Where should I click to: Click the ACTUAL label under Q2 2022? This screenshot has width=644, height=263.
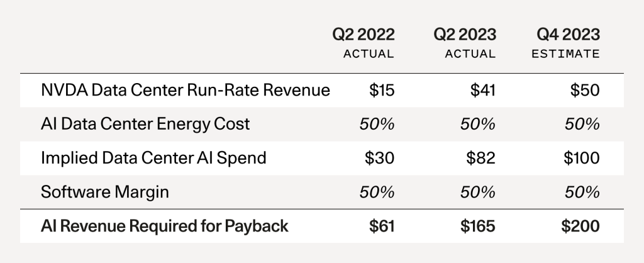click(x=369, y=54)
